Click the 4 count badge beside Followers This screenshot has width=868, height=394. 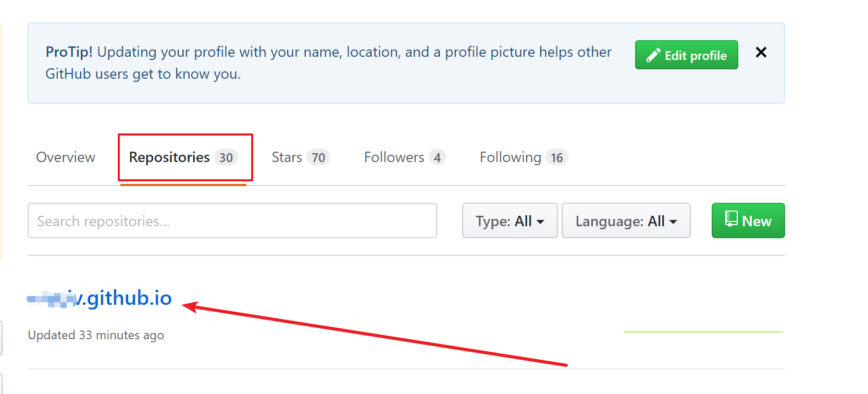(x=438, y=157)
